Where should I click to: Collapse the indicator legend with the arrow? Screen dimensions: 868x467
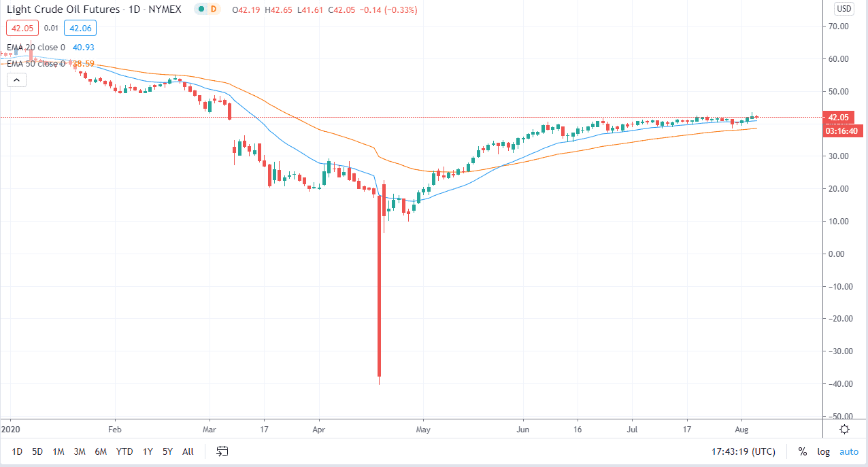(x=16, y=80)
